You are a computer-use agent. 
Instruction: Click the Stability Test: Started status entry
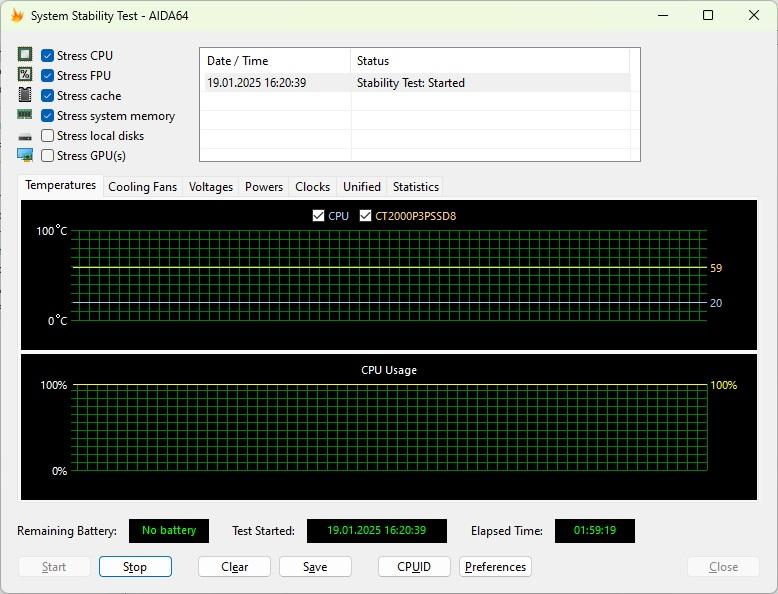pyautogui.click(x=410, y=82)
